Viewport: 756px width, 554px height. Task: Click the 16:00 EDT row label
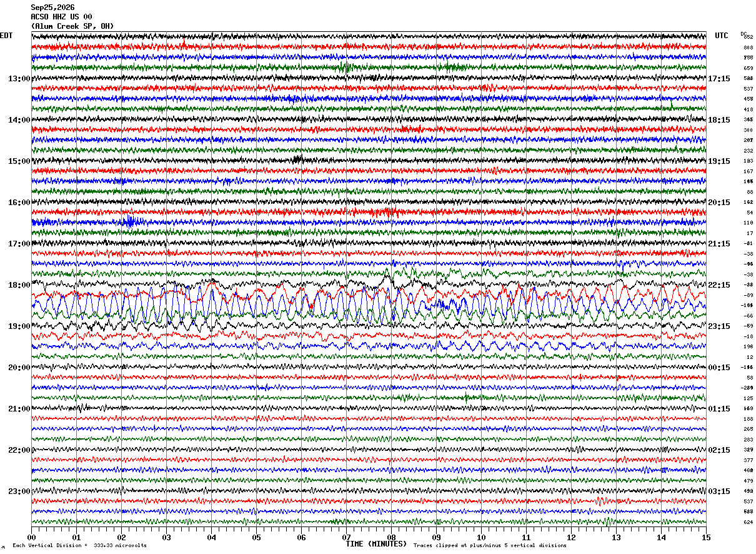pyautogui.click(x=19, y=203)
